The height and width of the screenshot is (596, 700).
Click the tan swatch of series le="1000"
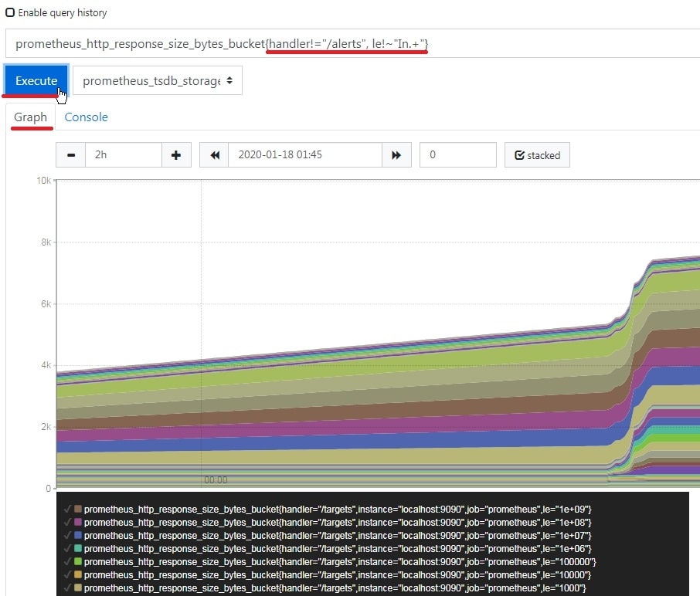tap(78, 587)
